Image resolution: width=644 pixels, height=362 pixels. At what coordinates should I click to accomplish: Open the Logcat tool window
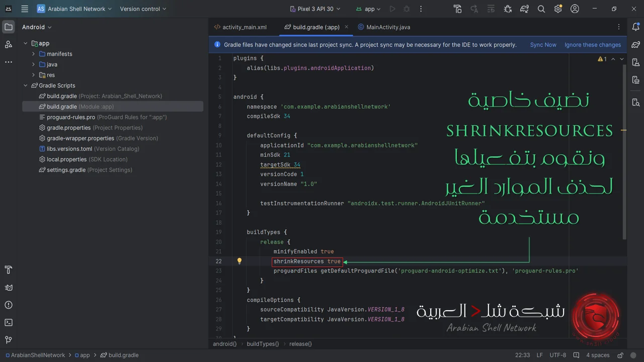(x=8, y=288)
